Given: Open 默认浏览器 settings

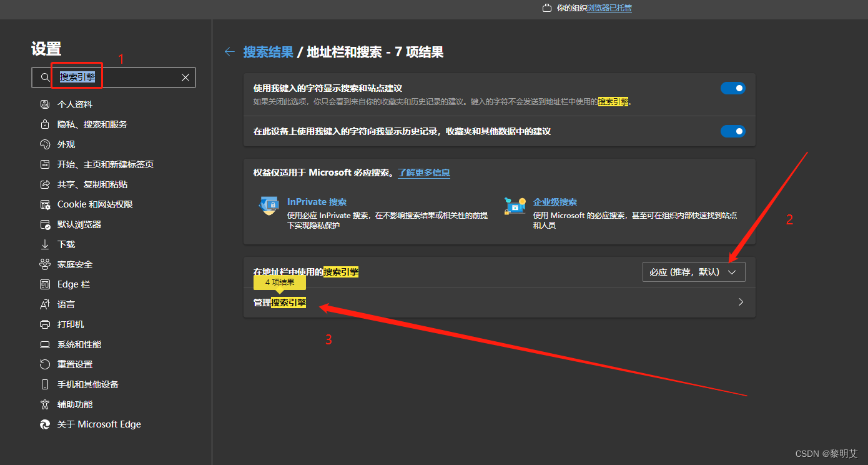Looking at the screenshot, I should 79,224.
